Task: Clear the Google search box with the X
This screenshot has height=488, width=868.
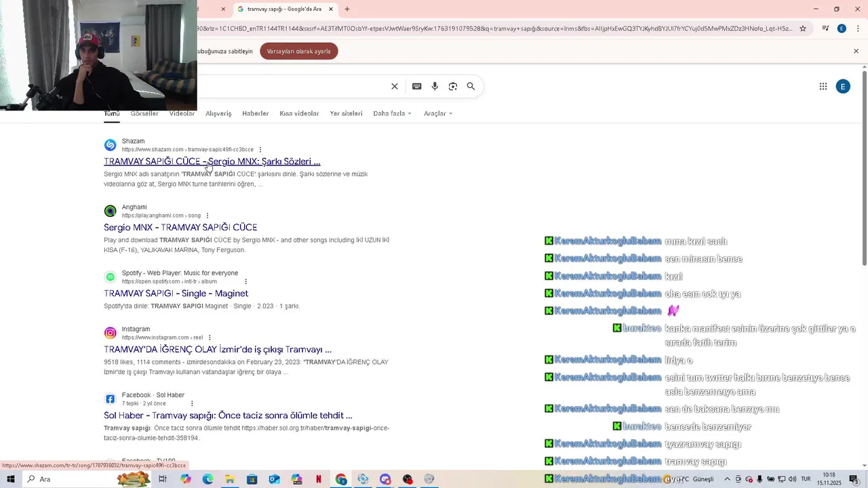Action: pos(394,86)
